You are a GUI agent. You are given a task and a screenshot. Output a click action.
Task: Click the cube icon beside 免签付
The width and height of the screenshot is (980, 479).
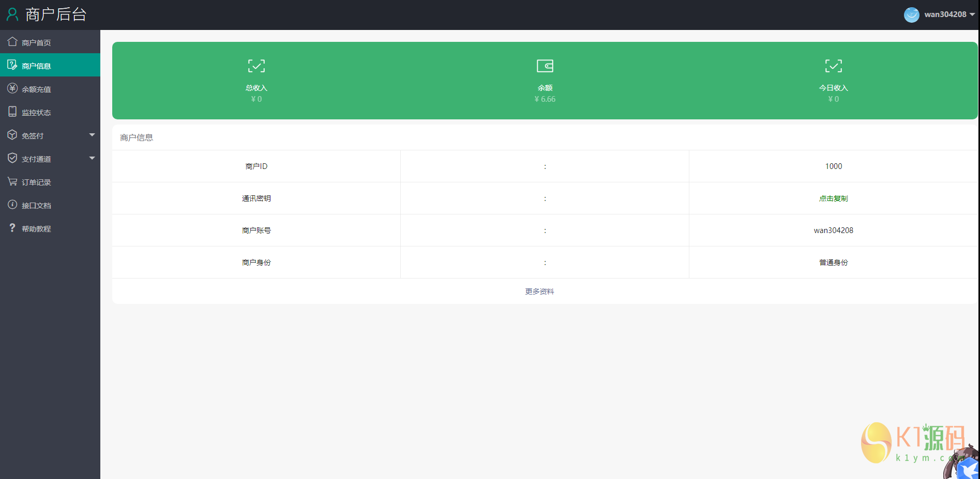click(x=12, y=135)
